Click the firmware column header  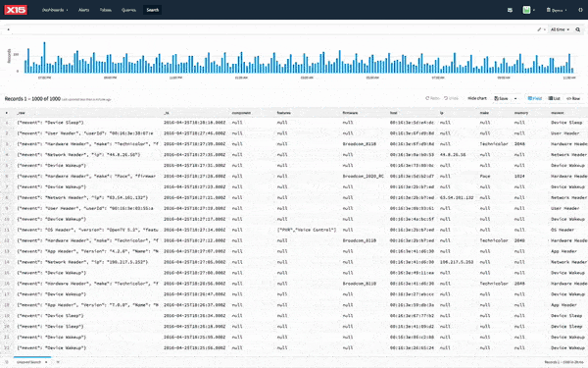pyautogui.click(x=350, y=113)
